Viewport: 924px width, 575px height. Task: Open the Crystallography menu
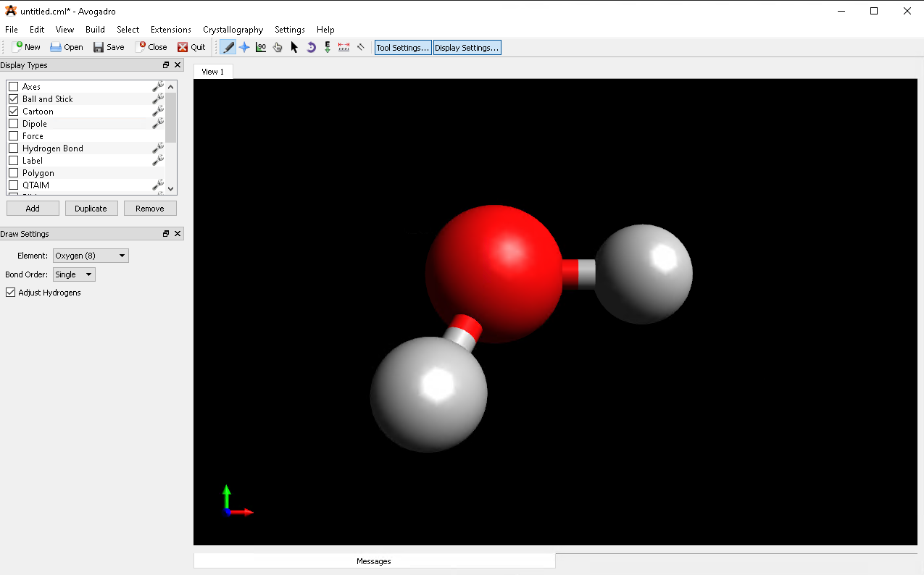click(233, 30)
